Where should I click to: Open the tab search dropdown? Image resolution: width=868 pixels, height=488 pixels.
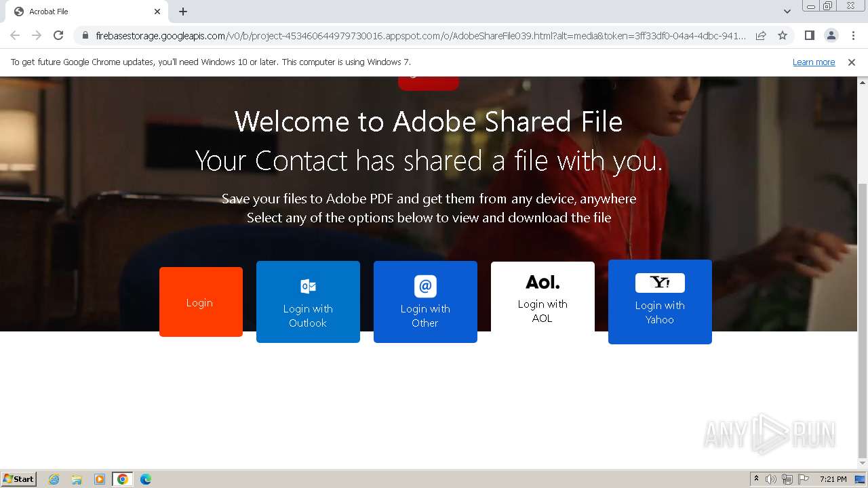coord(787,12)
